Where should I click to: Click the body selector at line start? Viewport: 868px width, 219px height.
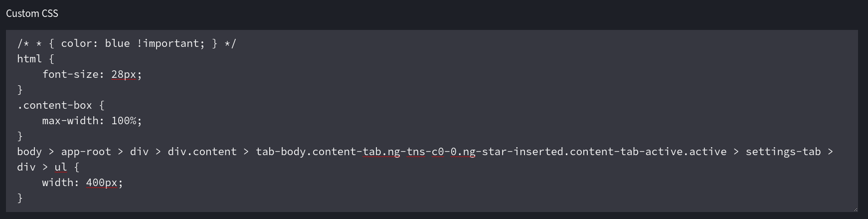(29, 152)
